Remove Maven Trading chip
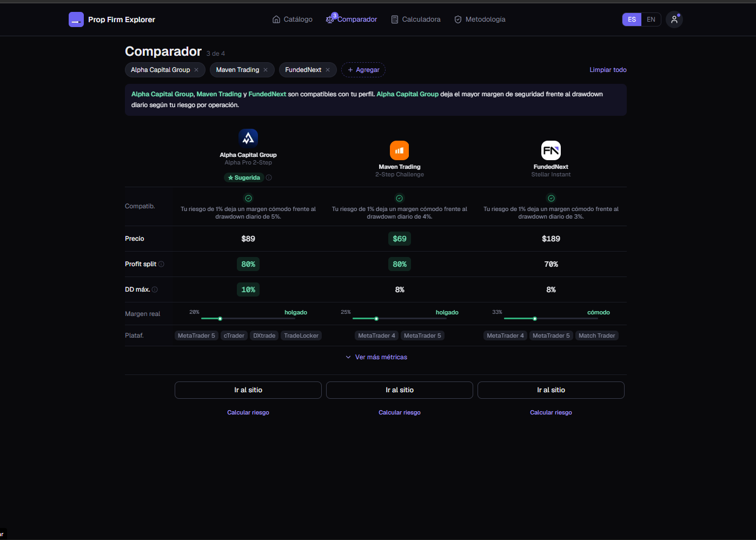 tap(266, 70)
